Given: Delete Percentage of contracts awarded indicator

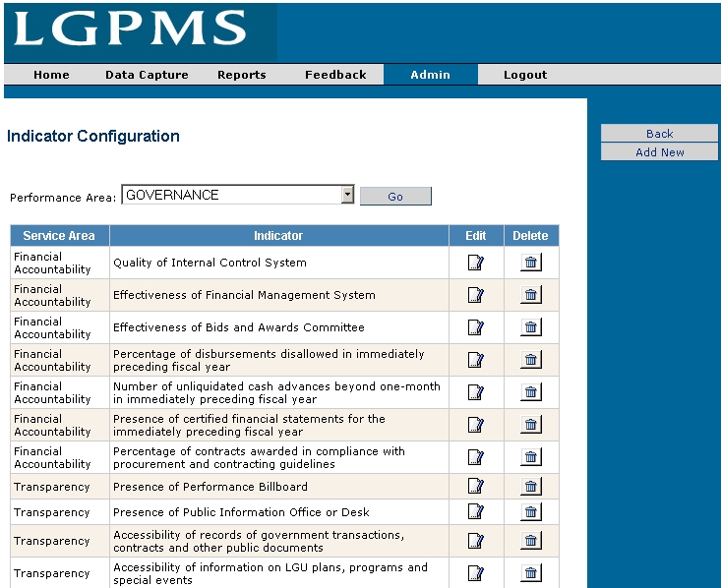Looking at the screenshot, I should tap(531, 457).
